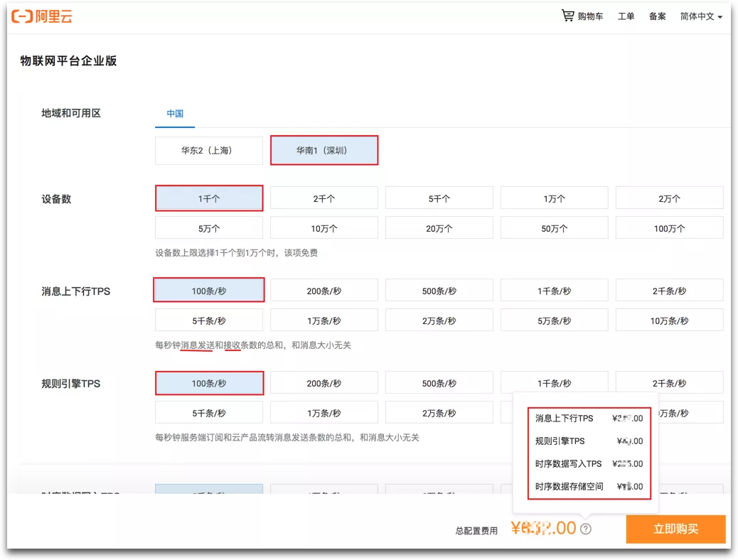
Task: Set 消息上下行TPS to 200条/秒
Action: coord(323,291)
